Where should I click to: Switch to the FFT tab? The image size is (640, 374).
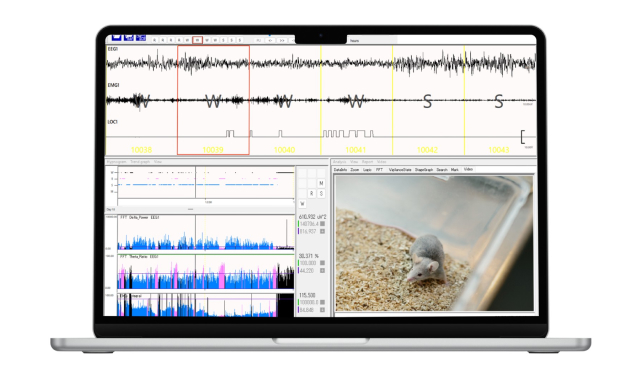coord(379,169)
